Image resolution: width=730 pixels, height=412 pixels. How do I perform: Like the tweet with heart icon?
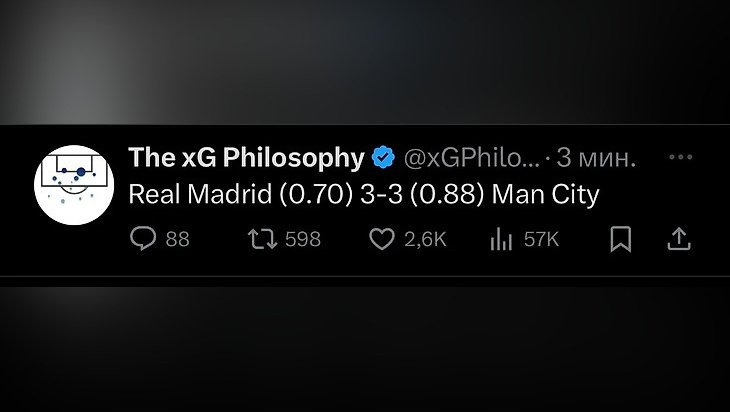[382, 239]
